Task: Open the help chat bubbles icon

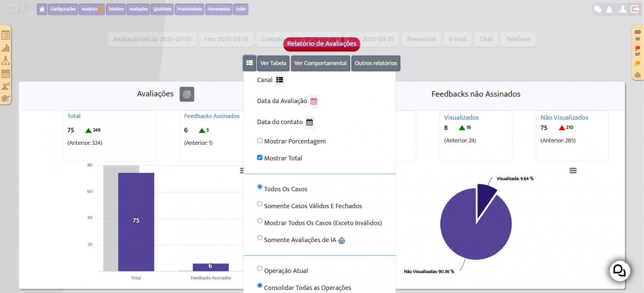Action: point(598,9)
